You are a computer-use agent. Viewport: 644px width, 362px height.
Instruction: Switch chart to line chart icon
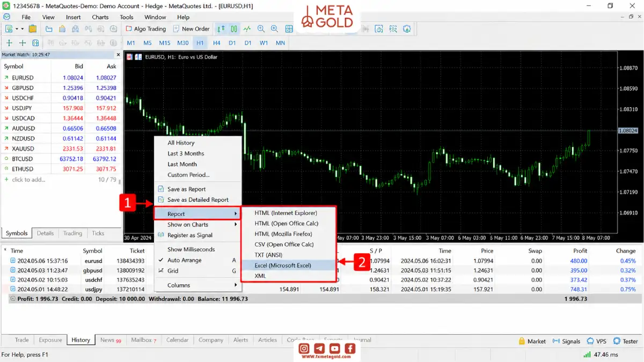click(x=247, y=29)
